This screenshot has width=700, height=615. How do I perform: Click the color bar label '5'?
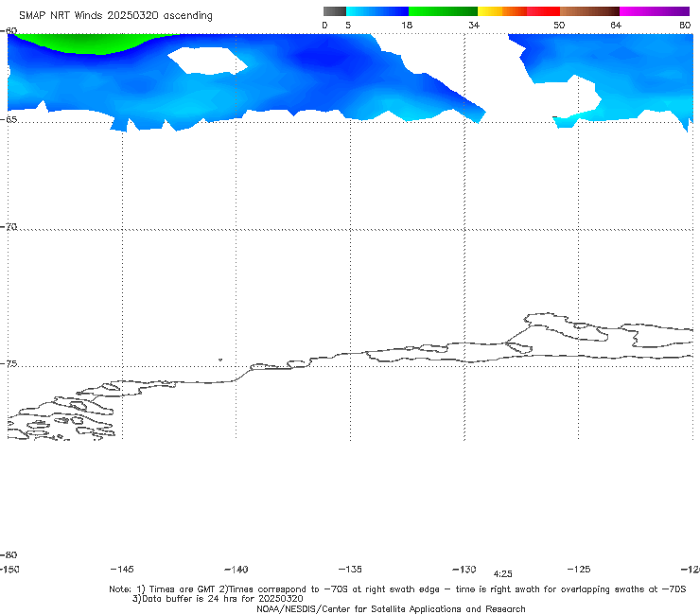[x=348, y=25]
